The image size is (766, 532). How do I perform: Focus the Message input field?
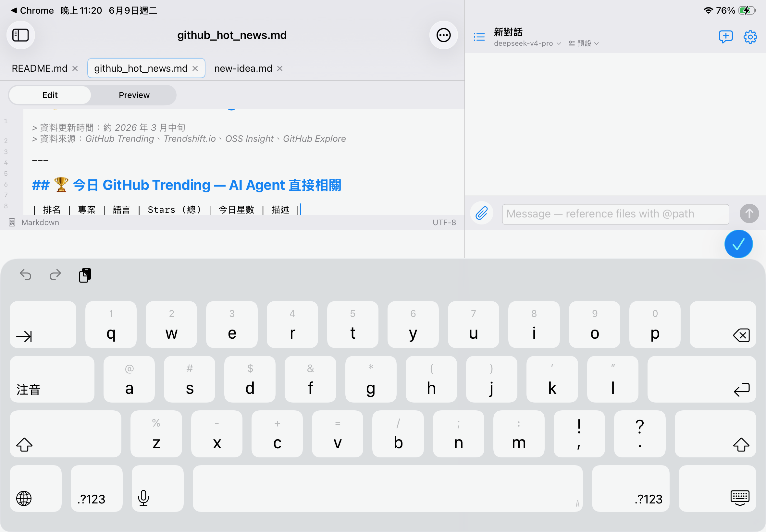615,214
